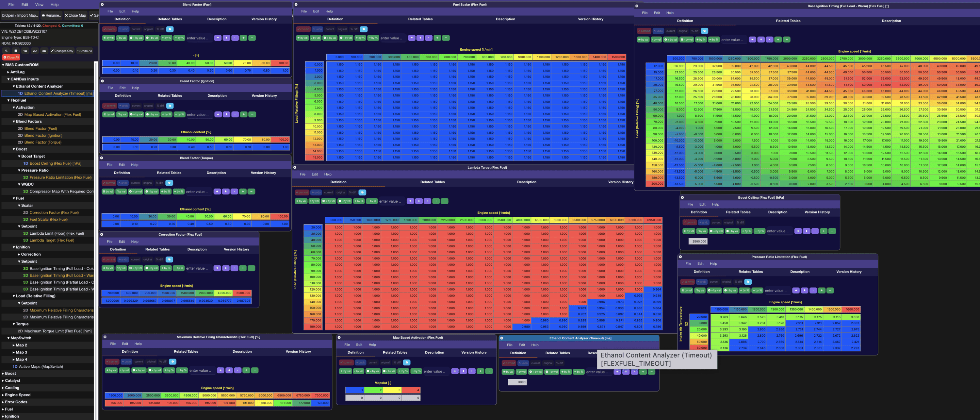Toggle the 3D table filter
This screenshot has width=980, height=420.
[44, 51]
